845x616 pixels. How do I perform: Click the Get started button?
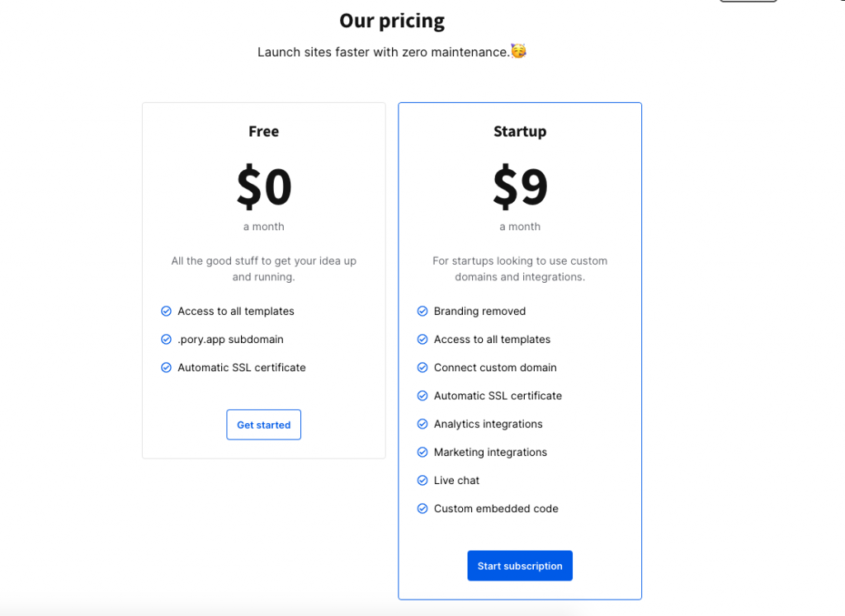click(263, 425)
